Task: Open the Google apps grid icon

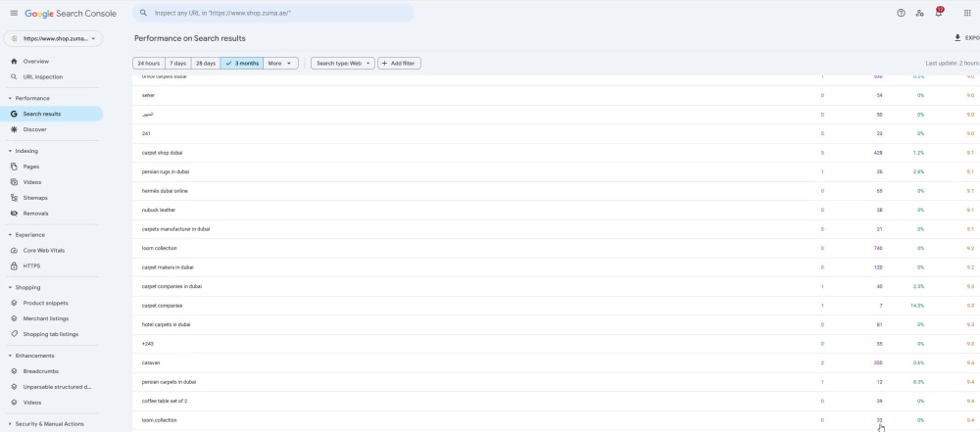Action: (x=967, y=13)
